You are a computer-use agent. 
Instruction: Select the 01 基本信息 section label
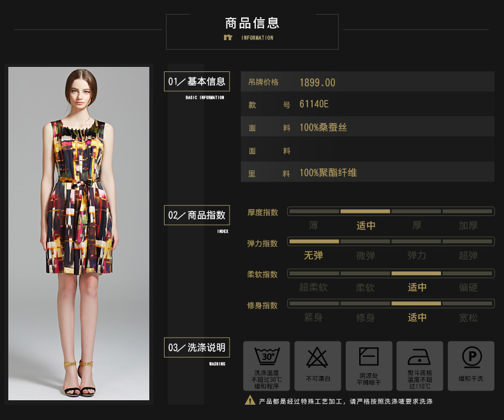[196, 82]
